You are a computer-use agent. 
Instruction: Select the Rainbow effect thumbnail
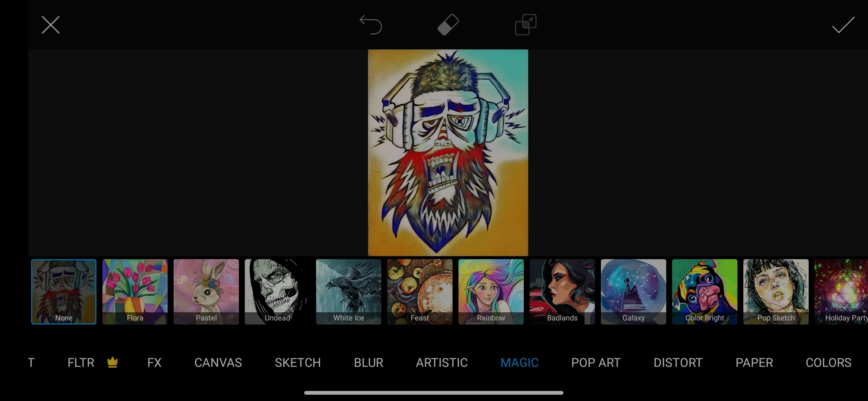tap(491, 291)
